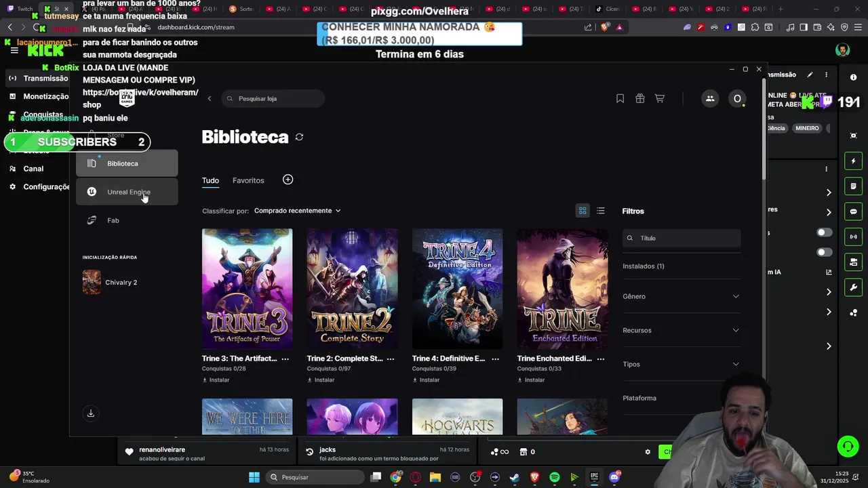Open Canal in Kick sidebar
The image size is (868, 488).
(33, 169)
